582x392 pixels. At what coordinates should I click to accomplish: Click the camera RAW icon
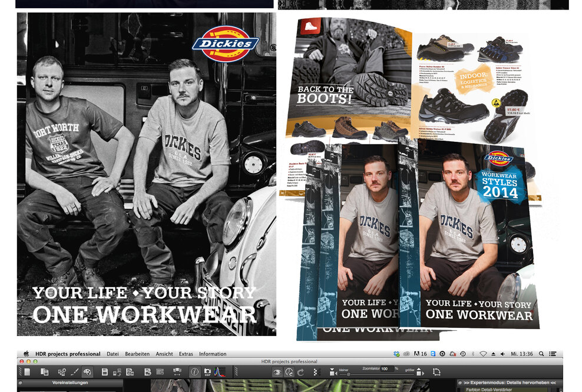(207, 372)
